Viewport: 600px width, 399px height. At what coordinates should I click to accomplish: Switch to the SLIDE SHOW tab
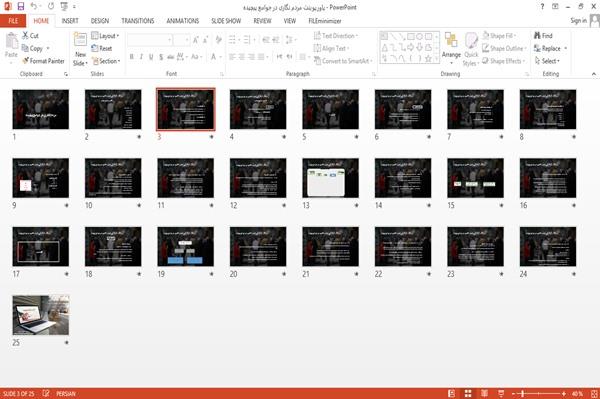(226, 21)
